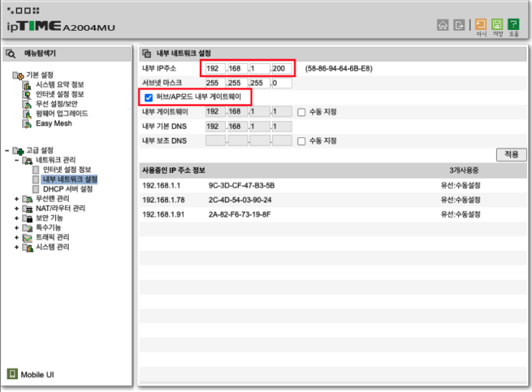Click the green 저장 save icon
The image size is (532, 392).
click(x=497, y=24)
